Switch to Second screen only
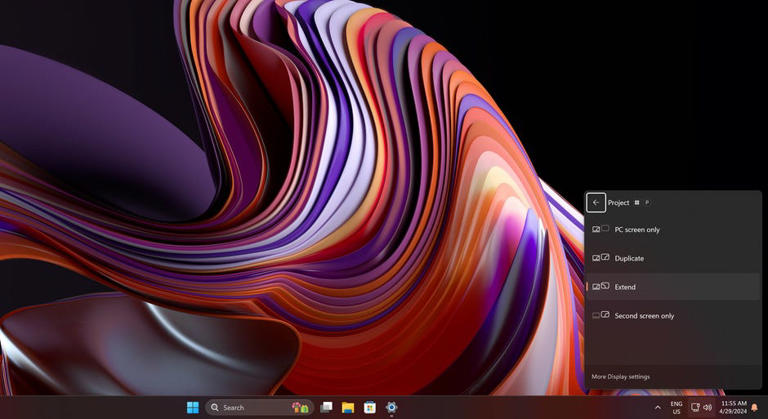This screenshot has width=768, height=419. (x=644, y=316)
